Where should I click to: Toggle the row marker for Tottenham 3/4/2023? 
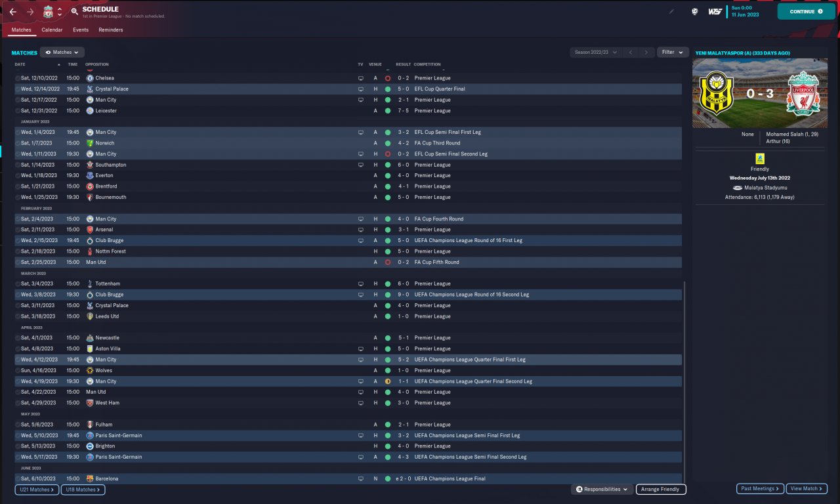click(x=18, y=283)
